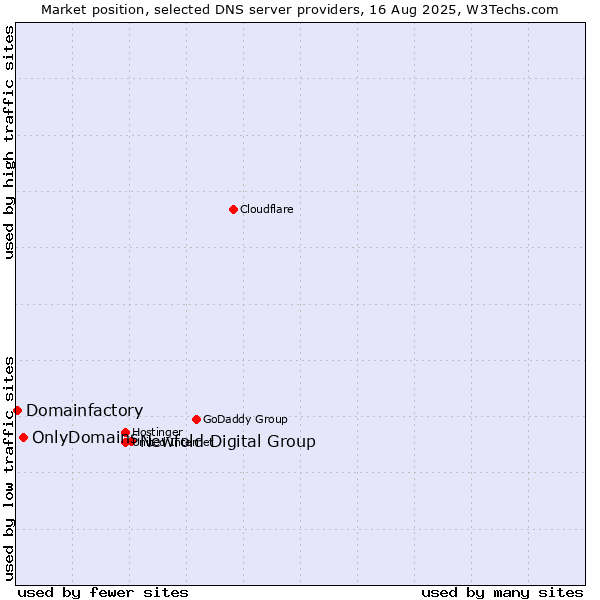Click the GoDaddy Group red marker

click(x=196, y=419)
